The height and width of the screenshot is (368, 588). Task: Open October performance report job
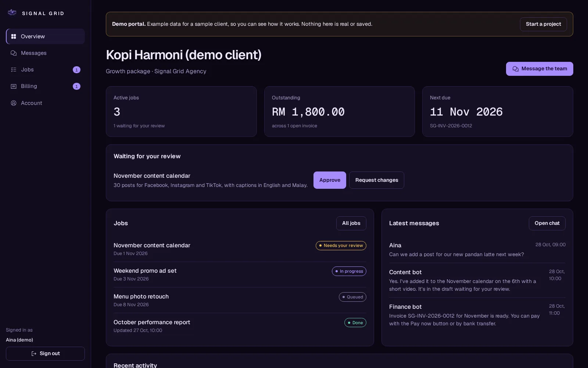coord(240,326)
